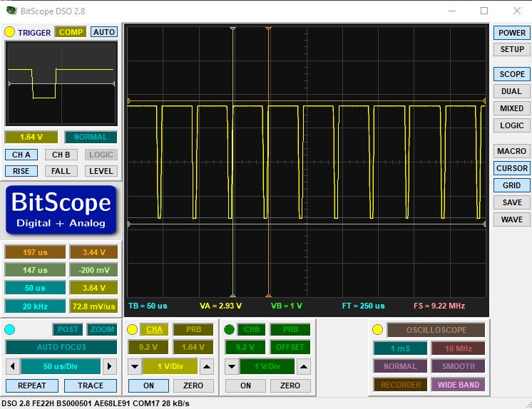Click the yellow oscilloscope mode indicator light
The height and width of the screenshot is (409, 532).
pos(378,329)
